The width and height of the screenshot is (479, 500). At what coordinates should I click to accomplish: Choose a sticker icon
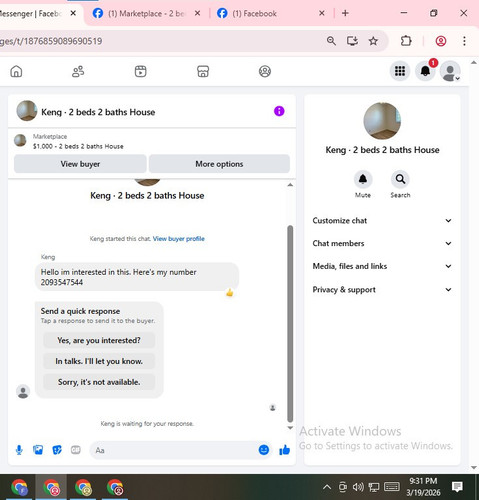tap(57, 450)
